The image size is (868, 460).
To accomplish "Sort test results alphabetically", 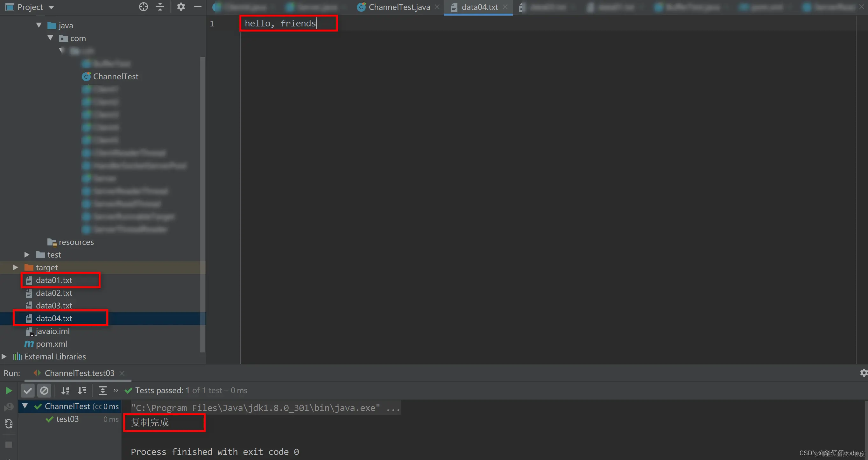I will pos(65,391).
